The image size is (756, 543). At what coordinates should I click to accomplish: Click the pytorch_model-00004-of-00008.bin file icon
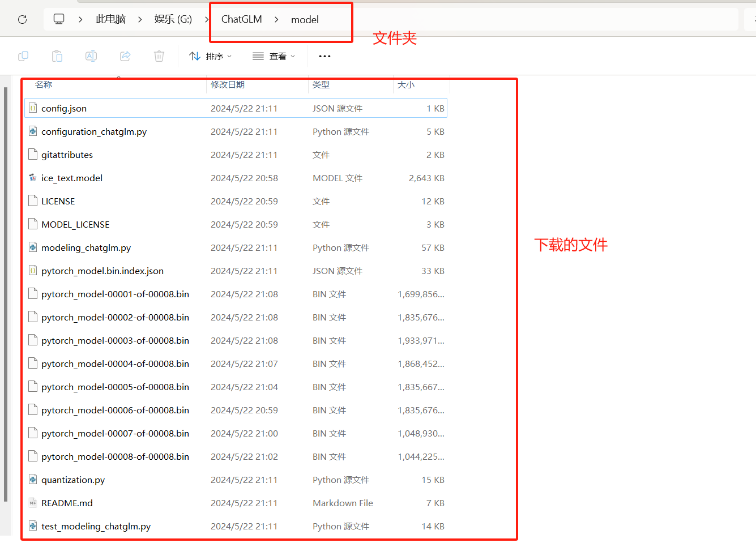coord(33,363)
